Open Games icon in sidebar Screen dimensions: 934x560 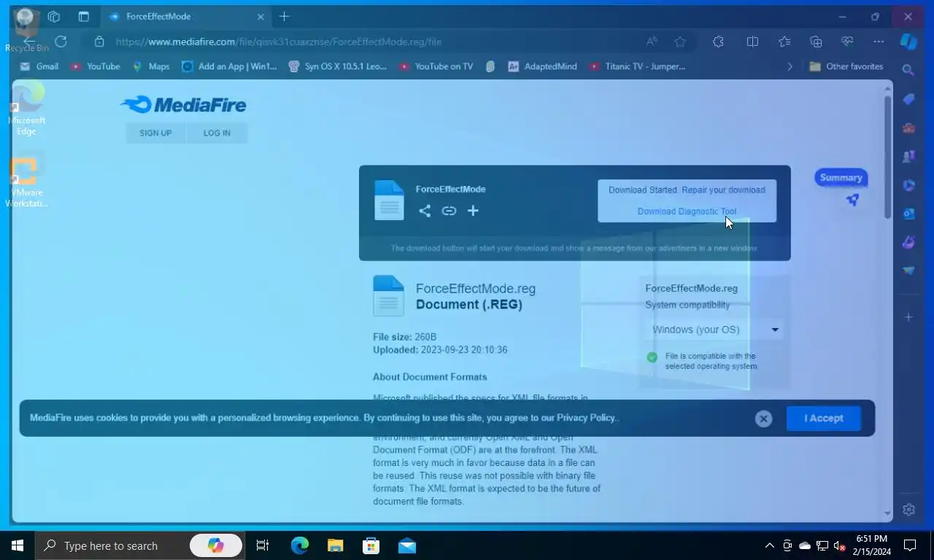[x=908, y=157]
